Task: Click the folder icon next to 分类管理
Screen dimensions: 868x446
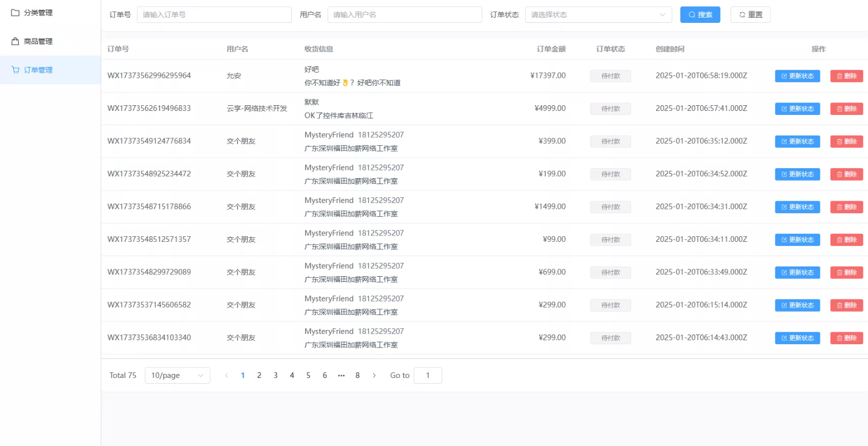Action: [15, 12]
